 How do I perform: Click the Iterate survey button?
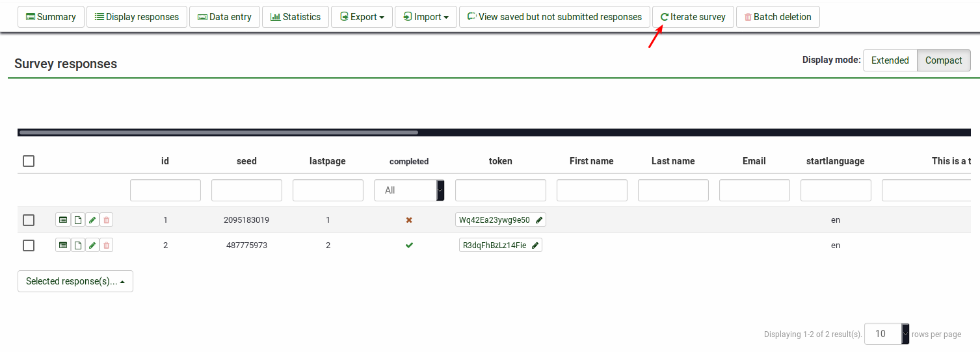tap(693, 17)
